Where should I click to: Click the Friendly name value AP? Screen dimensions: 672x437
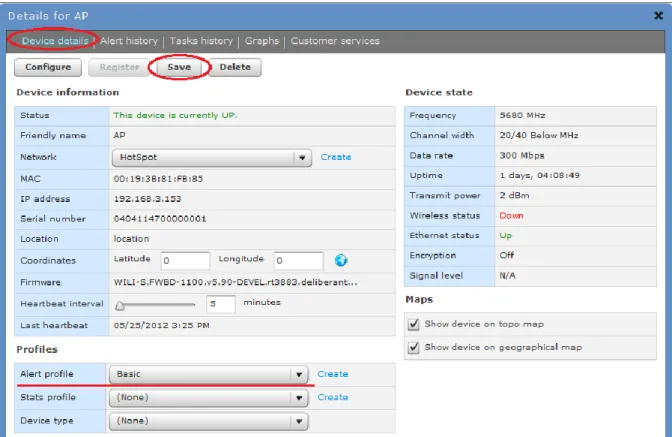tap(119, 135)
